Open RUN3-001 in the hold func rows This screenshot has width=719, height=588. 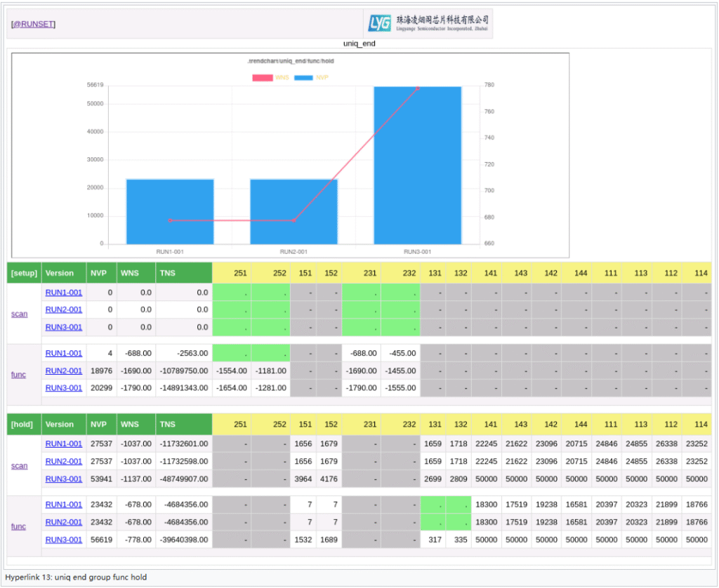click(64, 540)
